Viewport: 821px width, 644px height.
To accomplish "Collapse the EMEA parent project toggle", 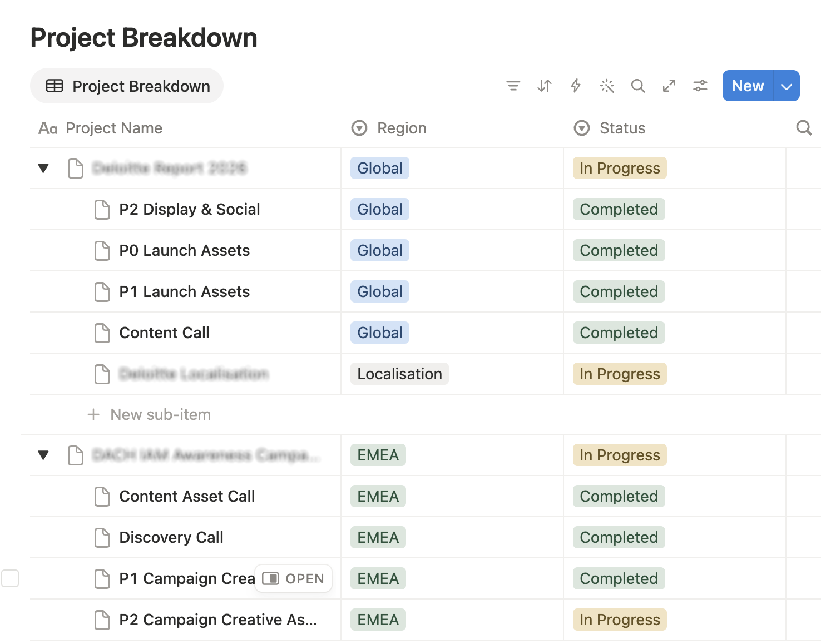I will point(43,455).
